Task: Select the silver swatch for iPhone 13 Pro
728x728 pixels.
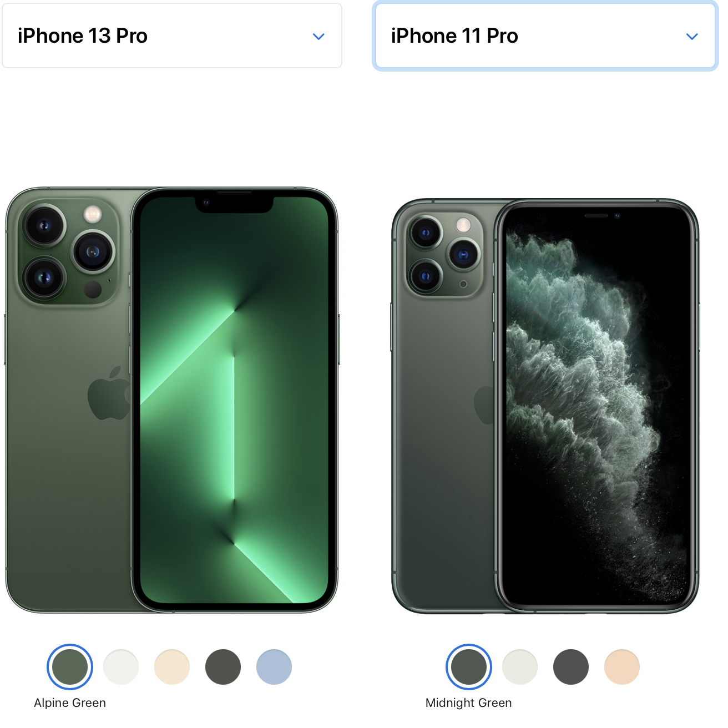Action: (121, 667)
